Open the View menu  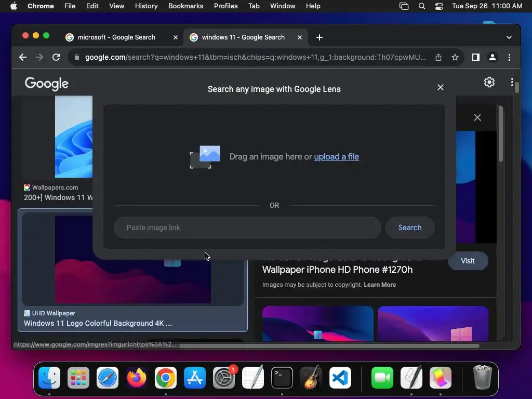[117, 6]
